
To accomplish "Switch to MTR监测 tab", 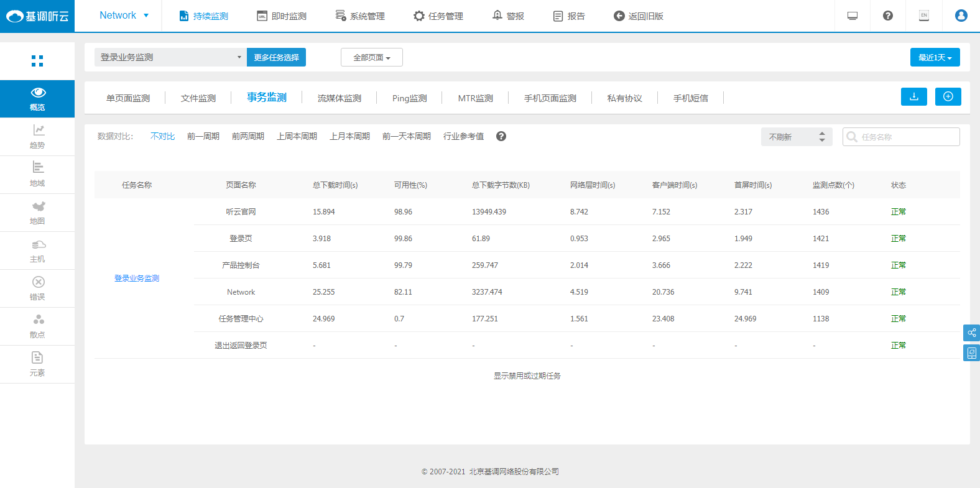I will (476, 98).
